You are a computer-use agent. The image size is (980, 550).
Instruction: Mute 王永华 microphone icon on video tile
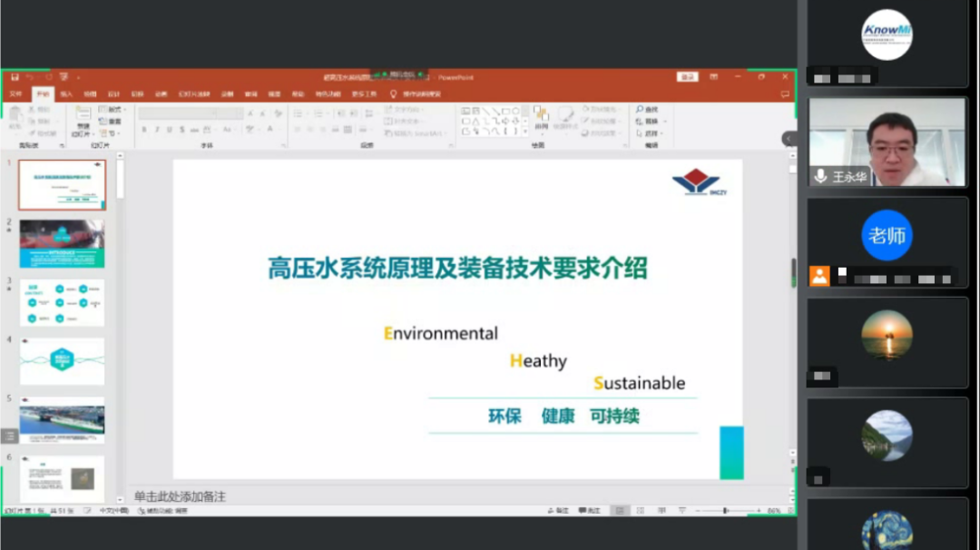coord(820,176)
